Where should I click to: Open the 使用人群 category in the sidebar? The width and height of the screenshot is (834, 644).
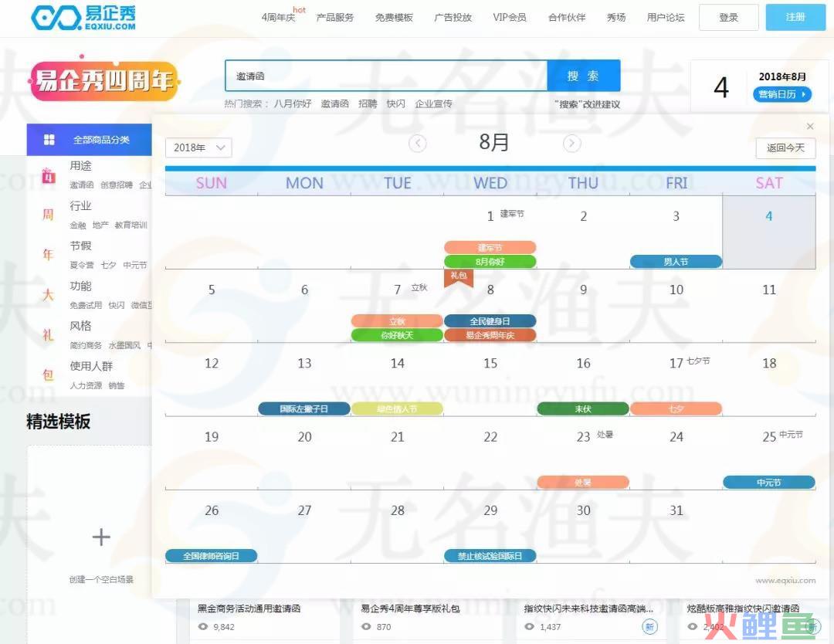coord(91,366)
